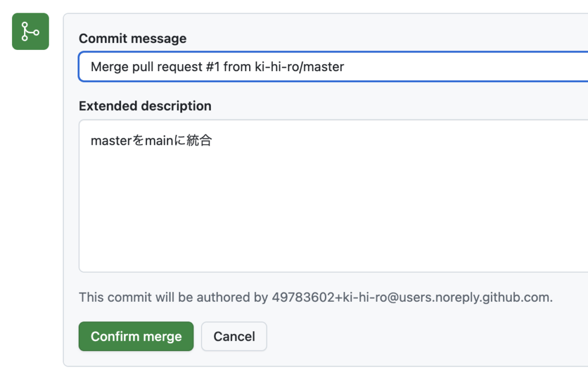Place cursor in the masterをmainに統合 text
This screenshot has height=377, width=588.
[151, 141]
